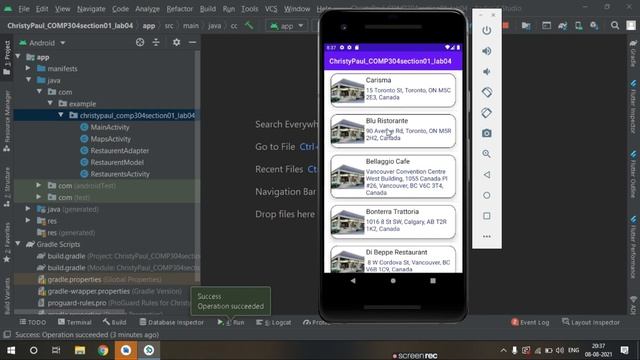Open the app run configuration dropdown
Viewport: 640px width, 360px height.
(x=287, y=26)
